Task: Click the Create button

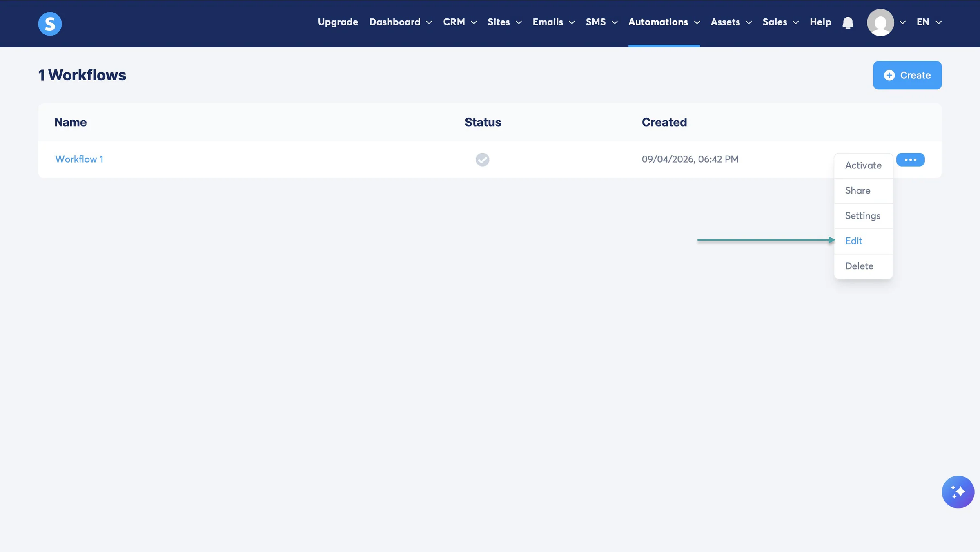Action: (x=907, y=75)
